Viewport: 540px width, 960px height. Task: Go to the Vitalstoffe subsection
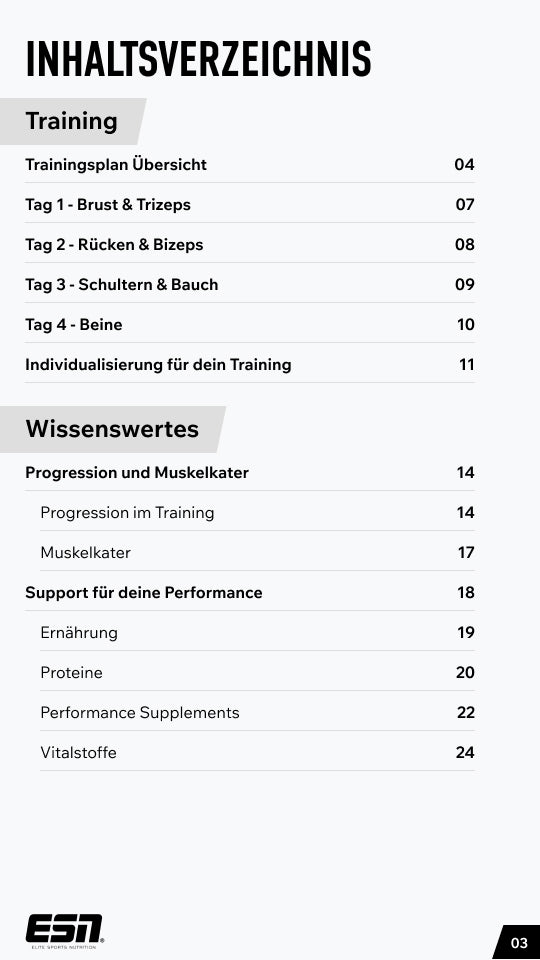[257, 752]
